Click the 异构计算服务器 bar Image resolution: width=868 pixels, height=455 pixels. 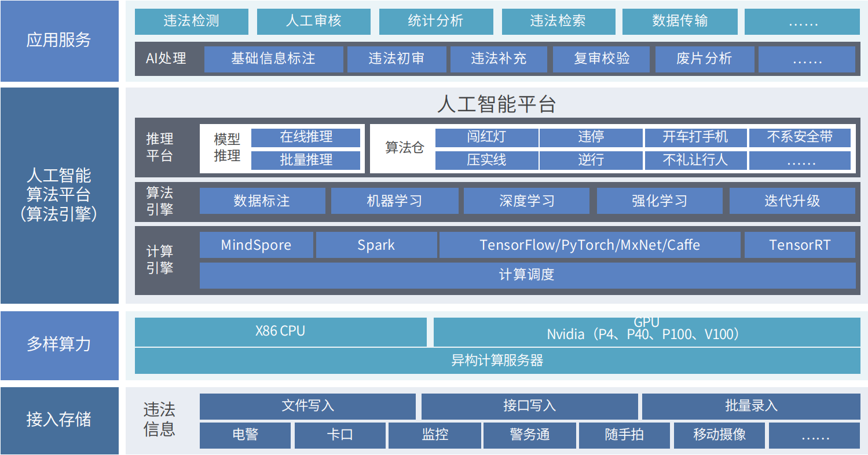[495, 359]
